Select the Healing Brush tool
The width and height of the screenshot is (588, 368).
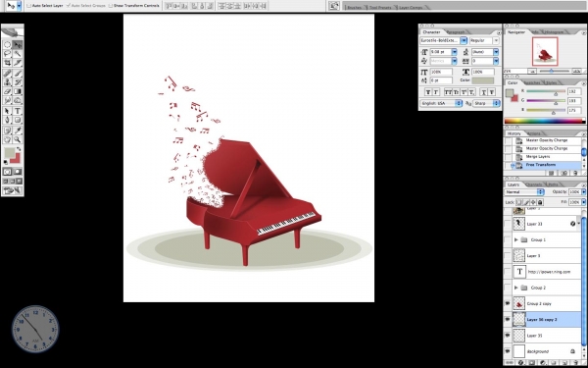coord(7,74)
